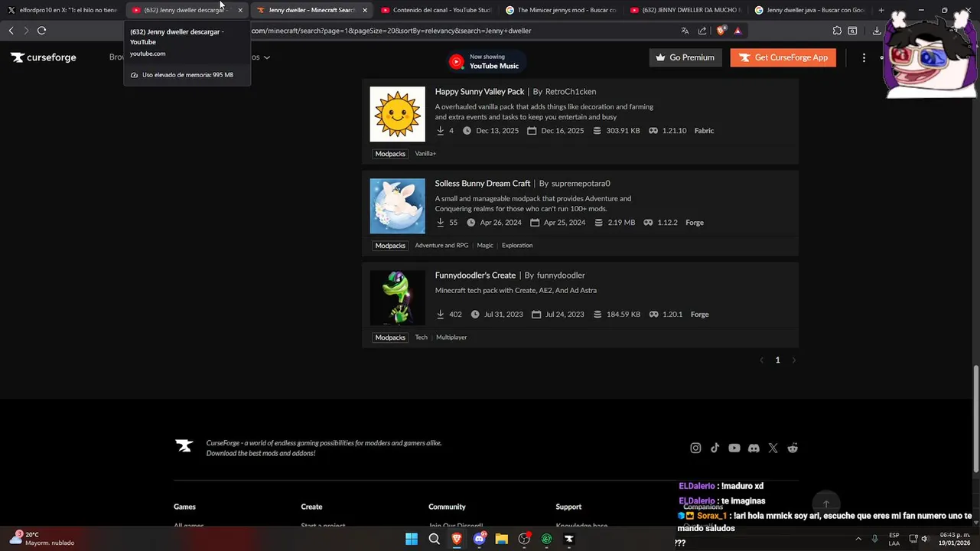The height and width of the screenshot is (551, 980).
Task: Open the Happy Sunny Valley Pack title link
Action: pos(480,91)
